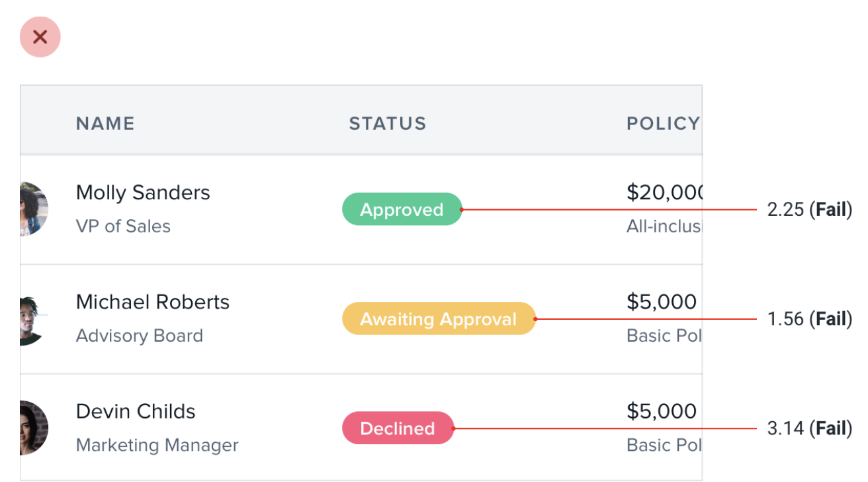Click the Advisory Board subtitle

tap(140, 336)
